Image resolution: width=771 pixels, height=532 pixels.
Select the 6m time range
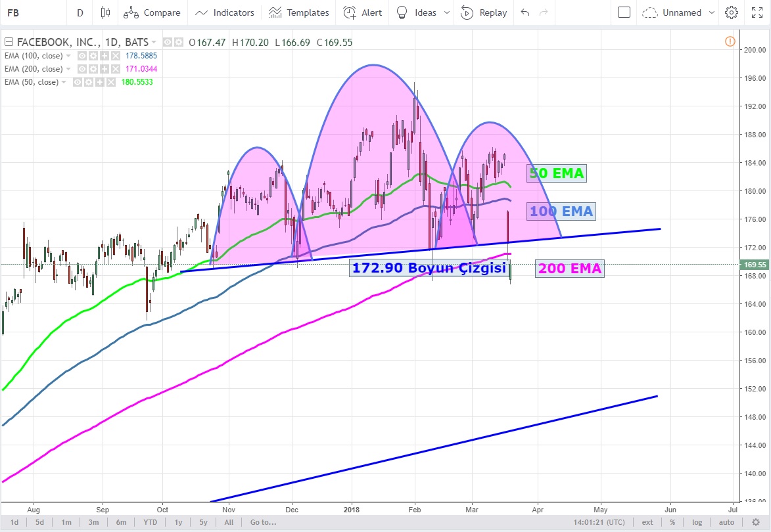coord(121,522)
